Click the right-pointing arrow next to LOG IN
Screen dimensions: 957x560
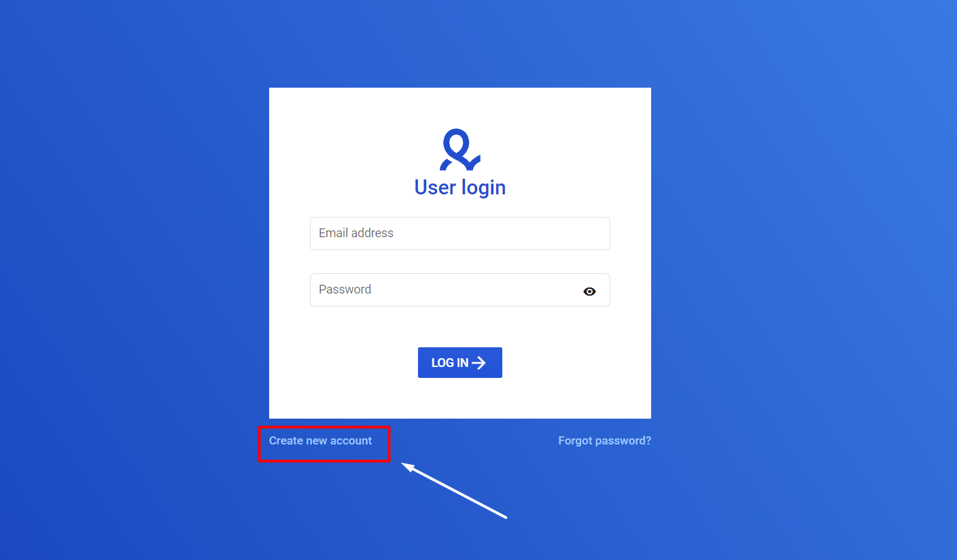click(479, 363)
